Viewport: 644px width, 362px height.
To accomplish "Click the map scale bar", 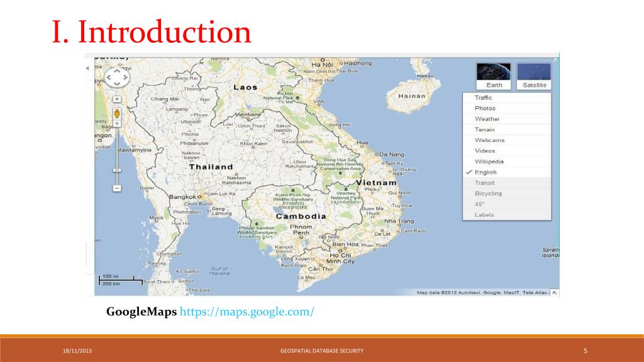I will point(120,280).
